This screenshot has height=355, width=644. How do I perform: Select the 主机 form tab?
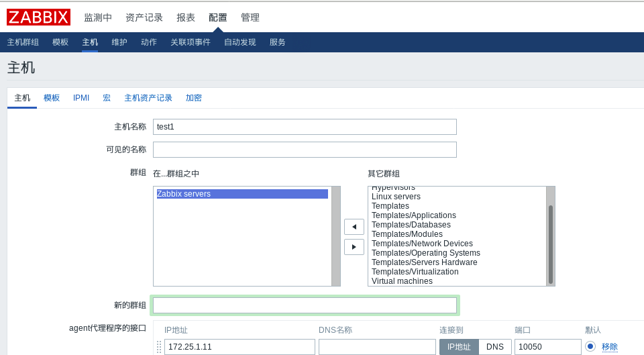tap(22, 98)
